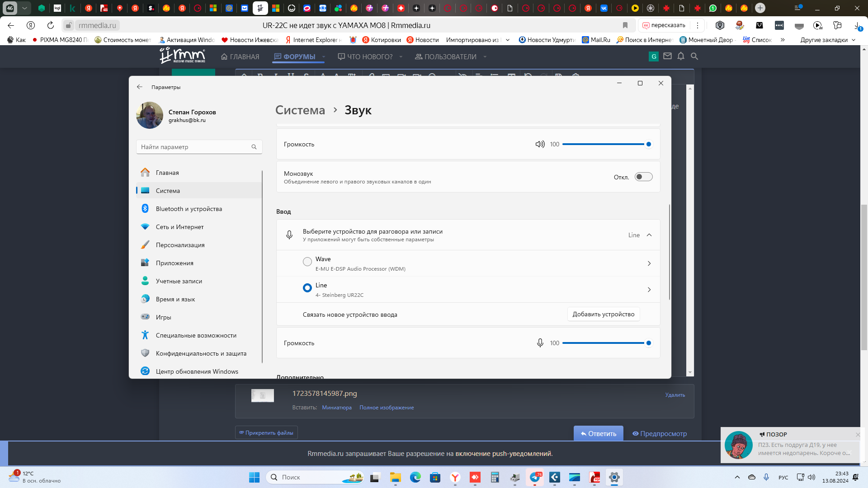Viewport: 868px width, 488px height.
Task: Click the attached png thumbnail
Action: (x=263, y=395)
